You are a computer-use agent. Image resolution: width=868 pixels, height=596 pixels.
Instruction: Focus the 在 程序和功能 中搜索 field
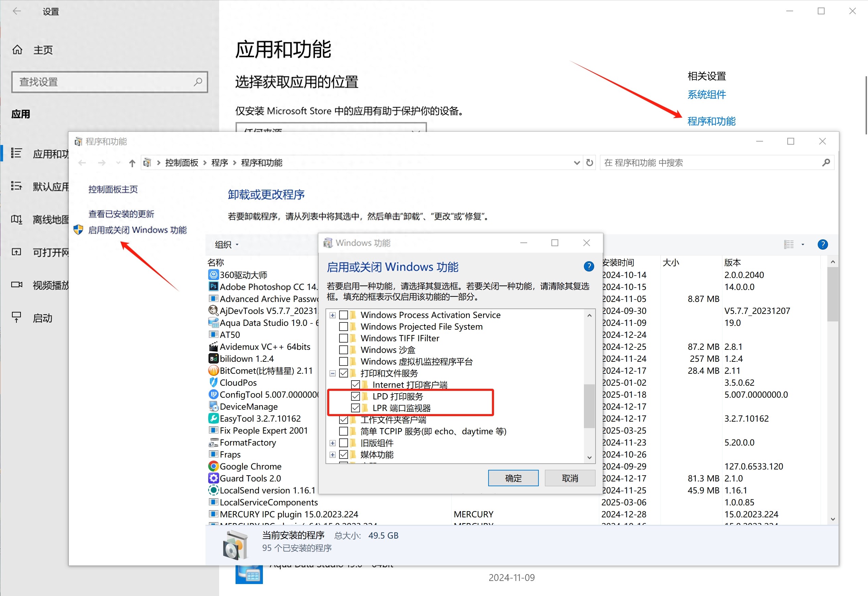pyautogui.click(x=717, y=162)
